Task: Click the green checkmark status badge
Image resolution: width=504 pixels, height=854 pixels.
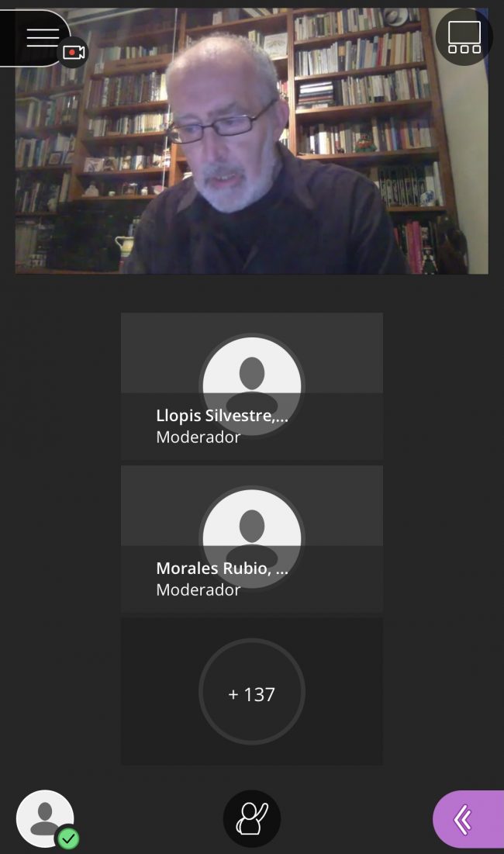Action: (68, 838)
